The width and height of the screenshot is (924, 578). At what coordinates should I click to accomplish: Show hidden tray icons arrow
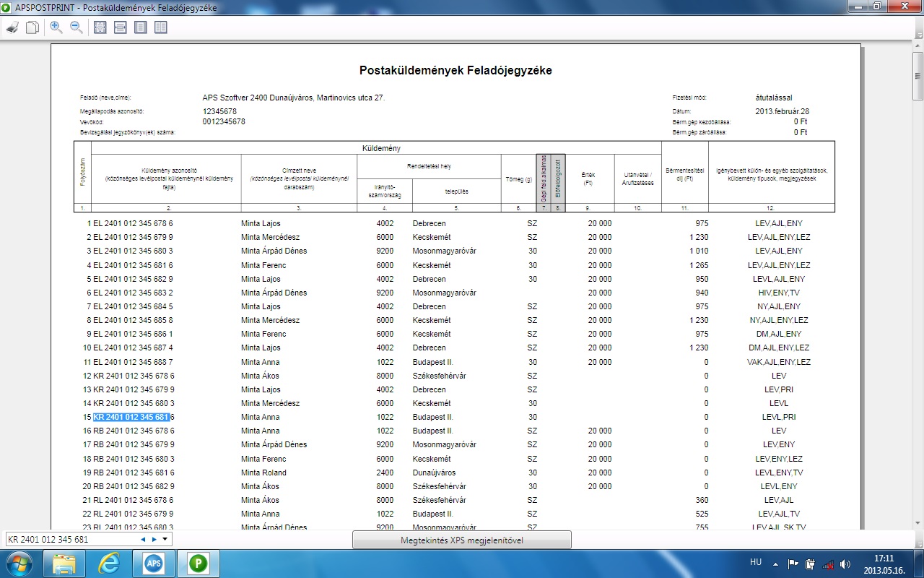[775, 564]
